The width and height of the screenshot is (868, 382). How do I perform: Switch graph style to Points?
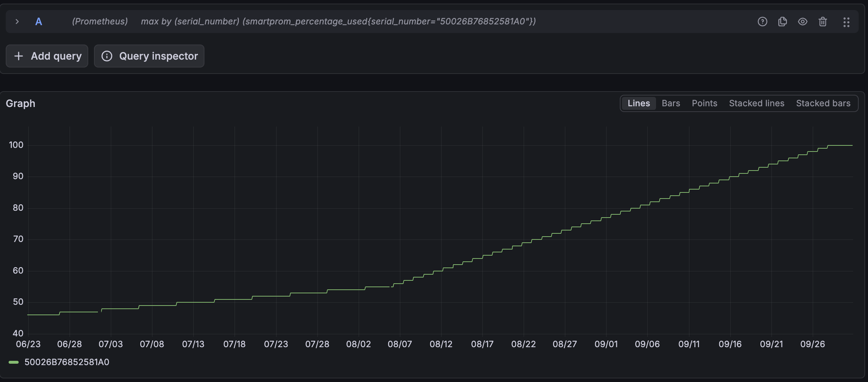pos(704,103)
